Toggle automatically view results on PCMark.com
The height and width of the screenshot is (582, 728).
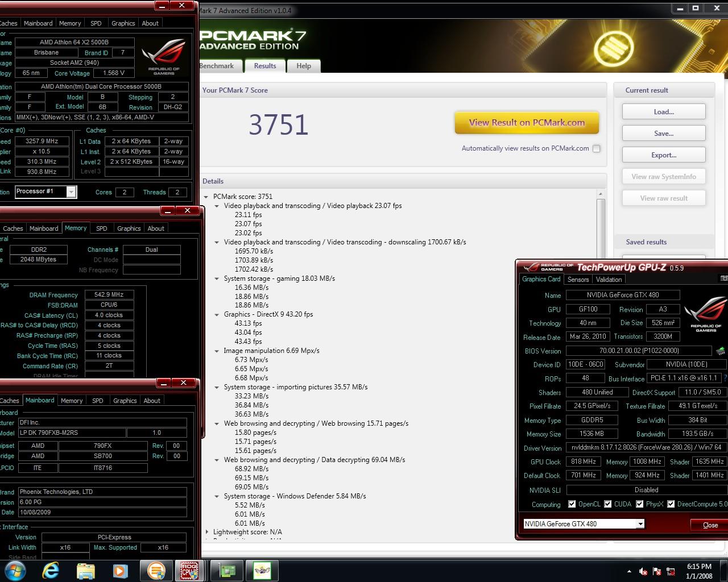596,148
